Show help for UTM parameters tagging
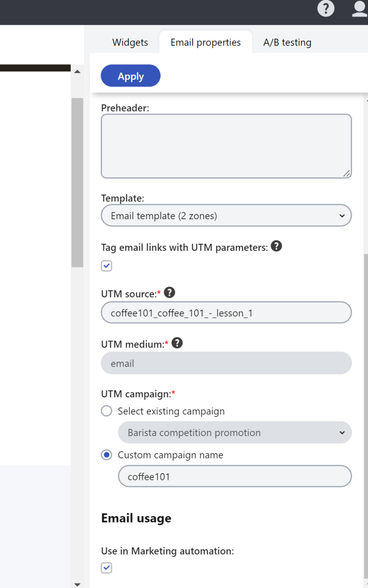Image resolution: width=368 pixels, height=588 pixels. click(x=276, y=246)
